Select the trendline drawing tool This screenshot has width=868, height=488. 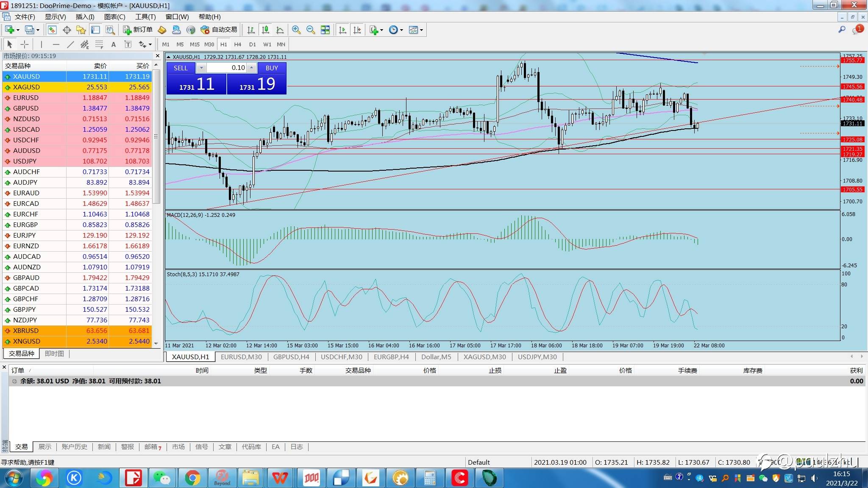(x=70, y=44)
